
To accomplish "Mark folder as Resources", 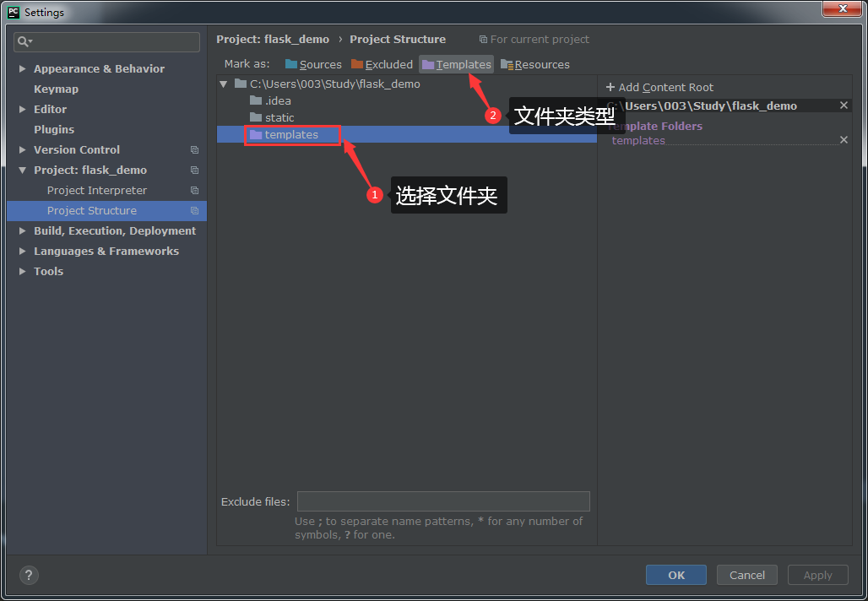I will coord(534,64).
